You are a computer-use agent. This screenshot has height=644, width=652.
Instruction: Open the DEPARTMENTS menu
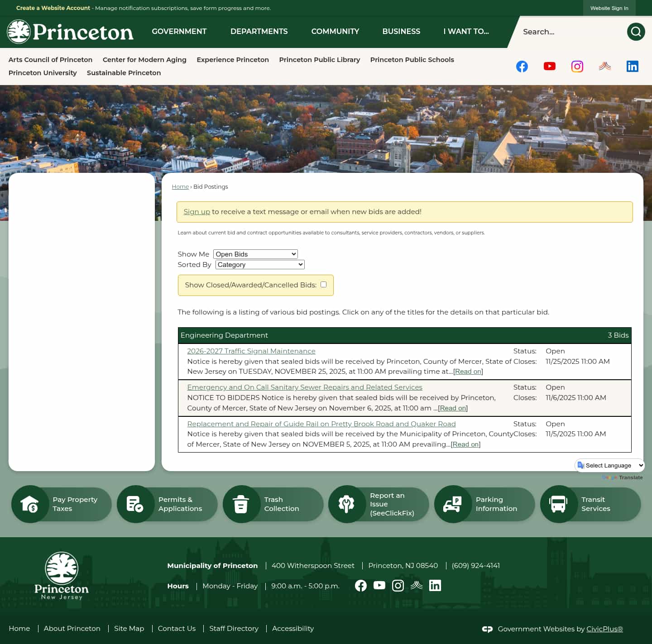coord(259,32)
